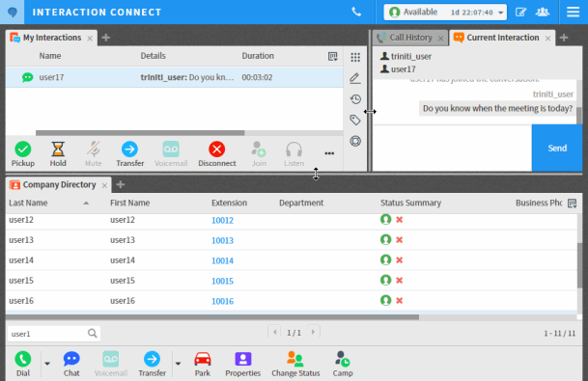Open more interaction actions (three dots)

[329, 153]
